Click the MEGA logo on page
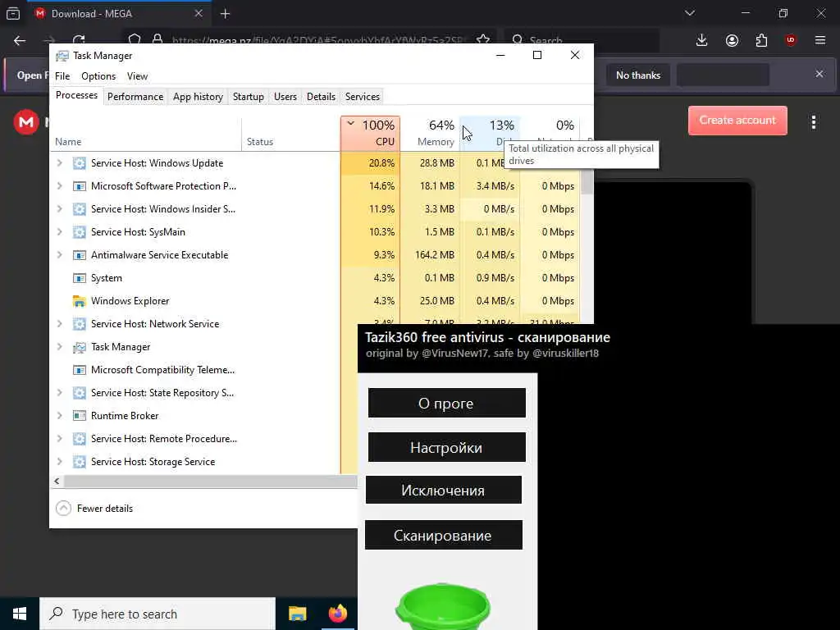840x630 pixels. click(x=25, y=122)
